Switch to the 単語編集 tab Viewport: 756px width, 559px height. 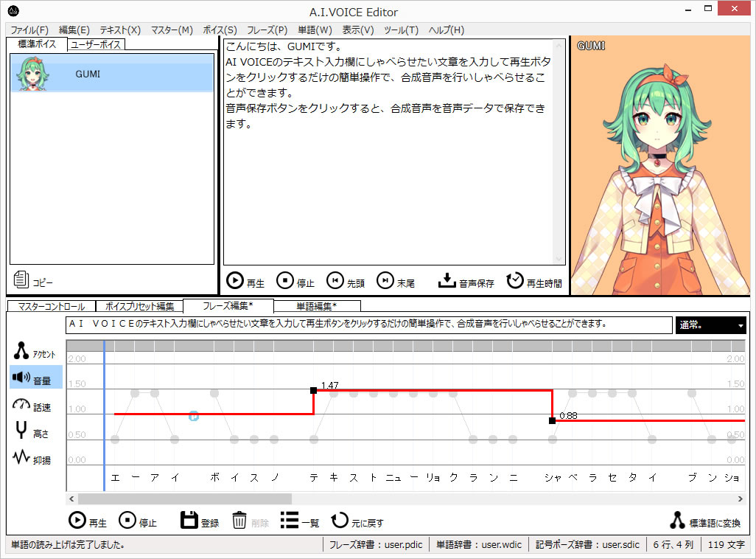pos(316,307)
